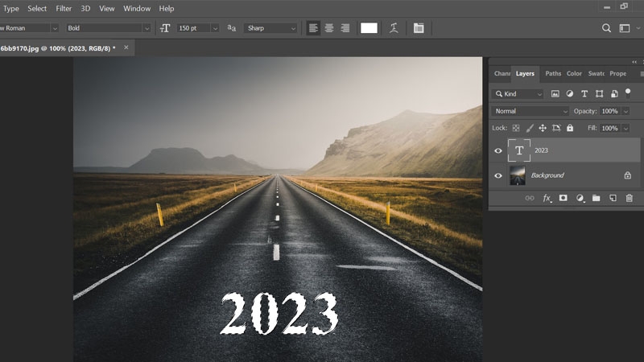Filter for adjustment layers

(x=570, y=94)
